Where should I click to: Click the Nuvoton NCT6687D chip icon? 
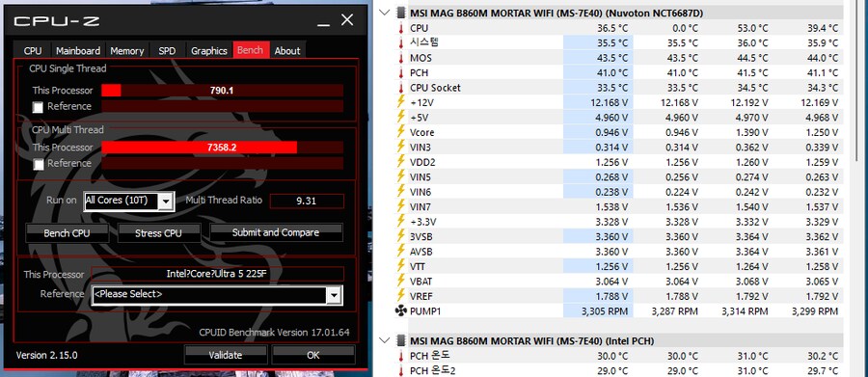[x=401, y=13]
